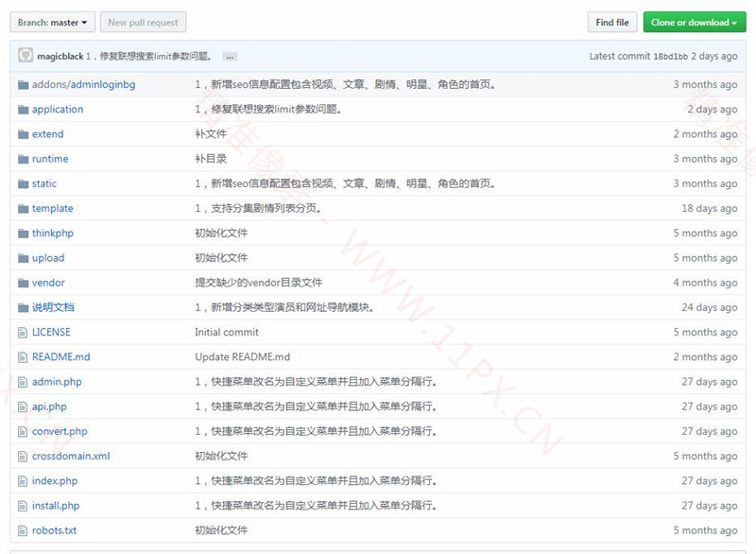Click commit message 'Initial commit' on LICENSE row
The height and width of the screenshot is (554, 756).
point(227,332)
